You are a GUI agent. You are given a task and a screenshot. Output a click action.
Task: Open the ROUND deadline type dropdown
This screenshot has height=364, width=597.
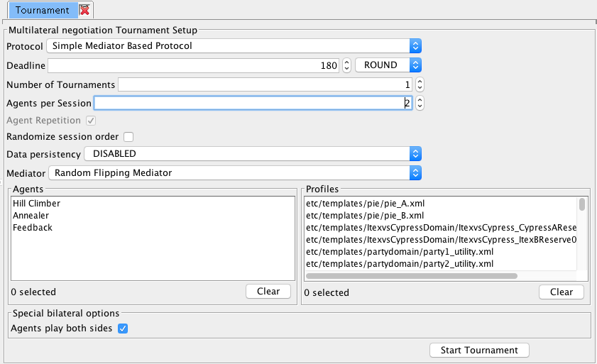click(x=388, y=65)
